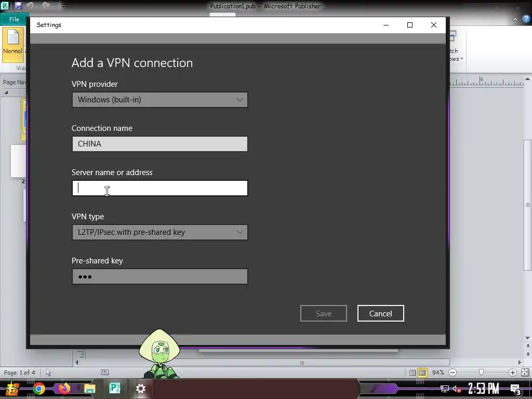This screenshot has height=399, width=532.
Task: Open File Explorer from the taskbar
Action: coord(89,389)
